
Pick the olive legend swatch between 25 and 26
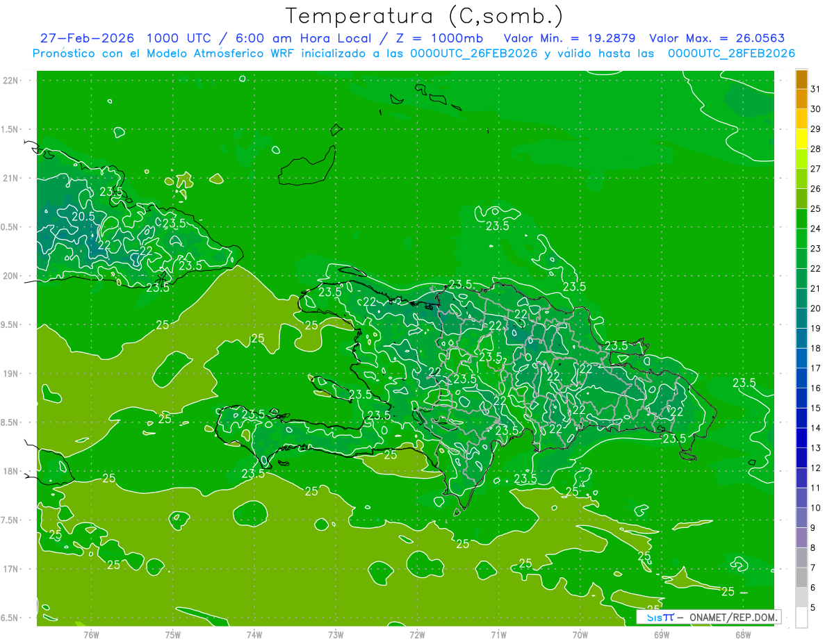pos(802,199)
